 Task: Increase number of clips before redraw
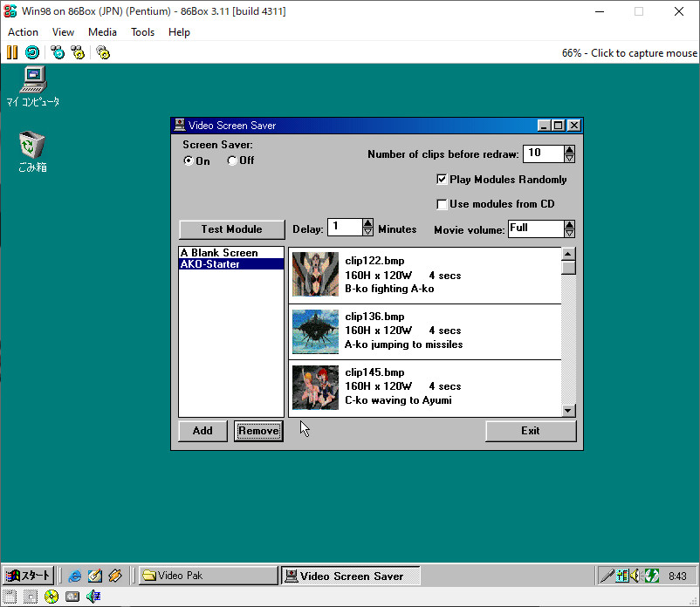[x=569, y=150]
